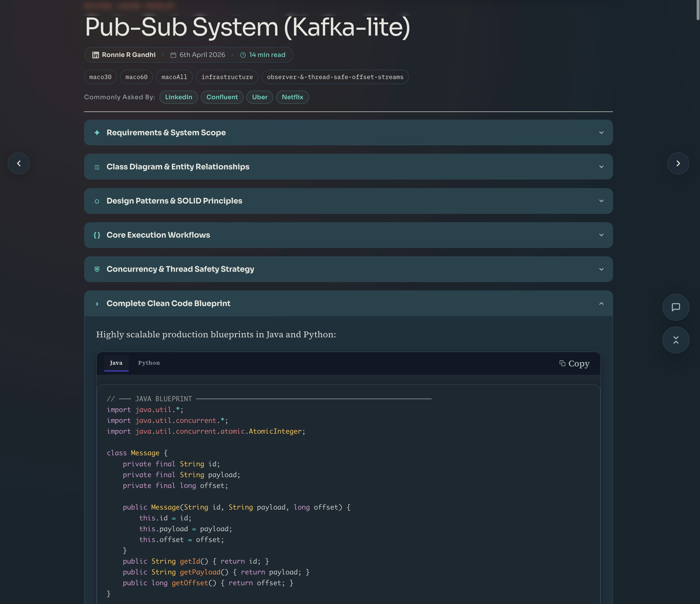Click the 'private final String payload;' line
The image size is (700, 604).
point(181,475)
